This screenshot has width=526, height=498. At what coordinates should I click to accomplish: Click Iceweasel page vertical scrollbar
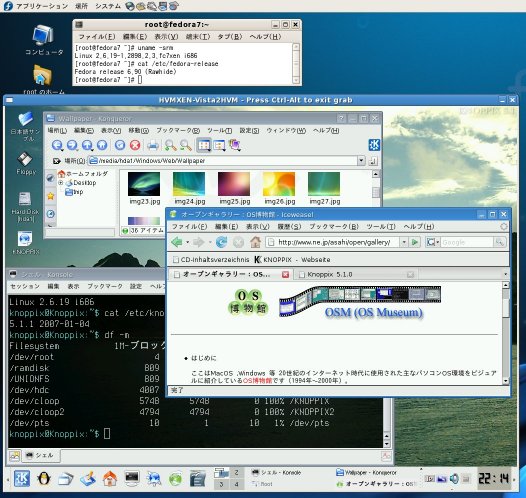[506, 333]
